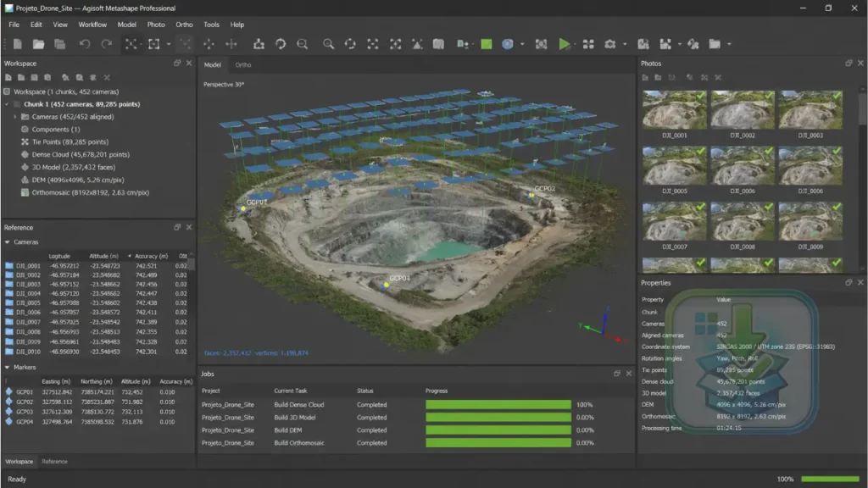The width and height of the screenshot is (868, 488).
Task: Open a project with the folder icon
Action: click(38, 44)
